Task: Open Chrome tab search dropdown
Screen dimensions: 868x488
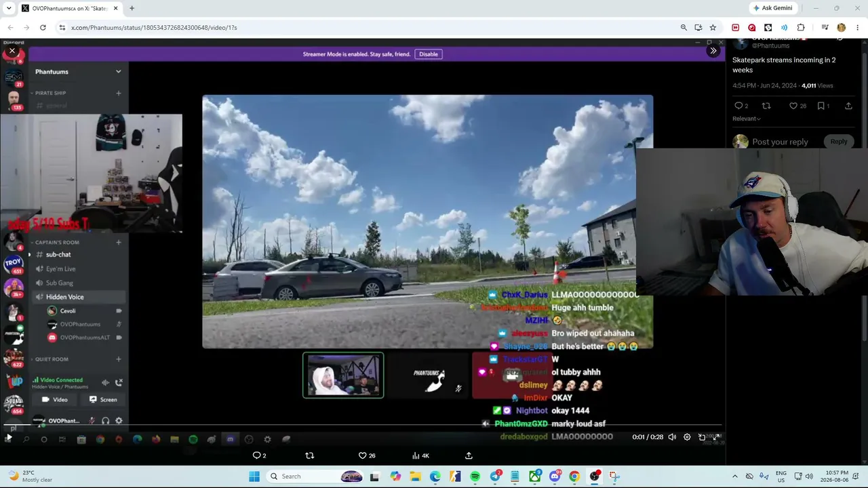Action: pos(9,8)
